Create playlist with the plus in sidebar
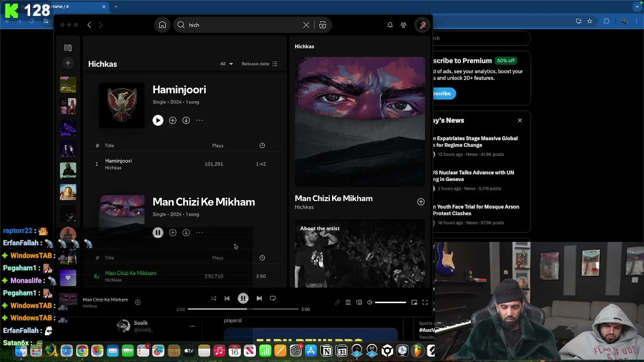644x362 pixels. tap(68, 63)
